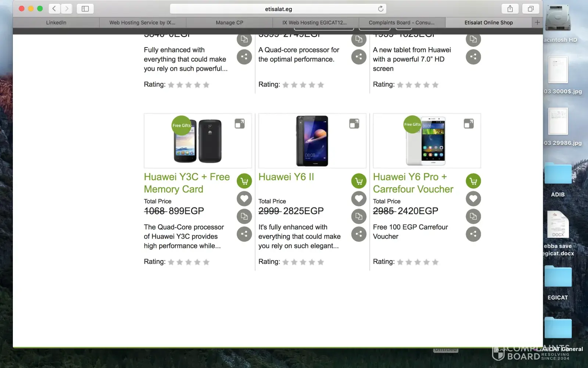Click compare icon for Huawei Y3C
588x368 pixels.
(244, 216)
